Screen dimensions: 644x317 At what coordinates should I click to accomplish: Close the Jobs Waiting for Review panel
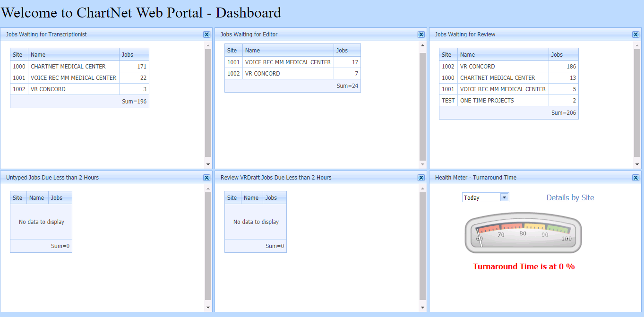tap(635, 34)
